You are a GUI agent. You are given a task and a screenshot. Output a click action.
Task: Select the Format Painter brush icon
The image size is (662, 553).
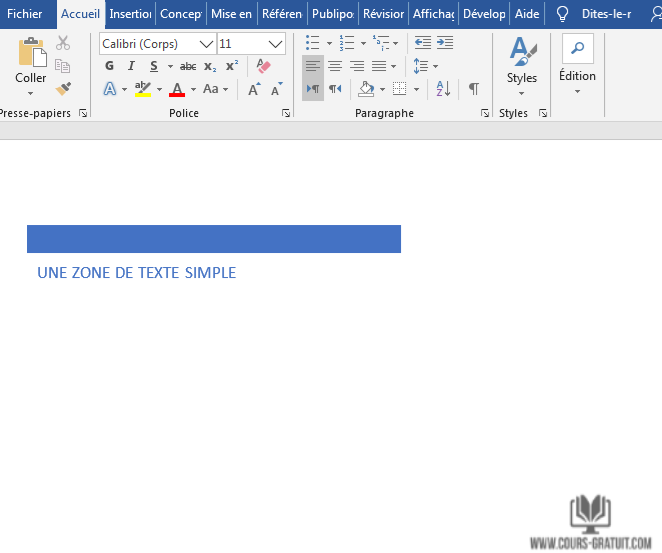[63, 89]
